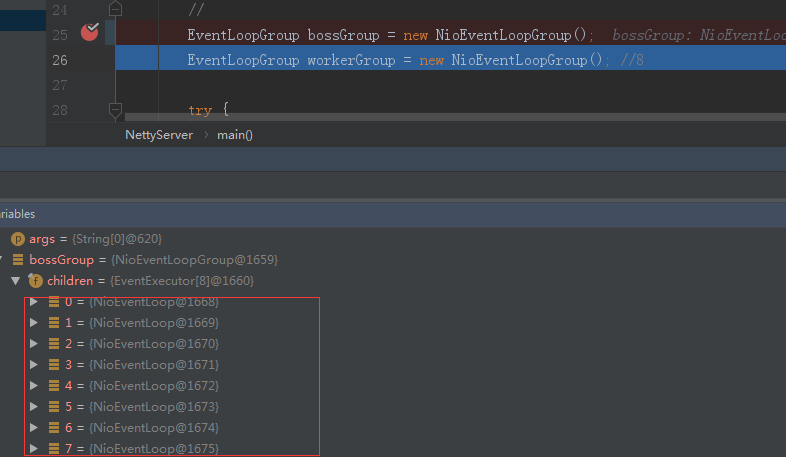This screenshot has height=457, width=786.
Task: Select the value {NioEventLoop@1671}
Action: click(154, 365)
